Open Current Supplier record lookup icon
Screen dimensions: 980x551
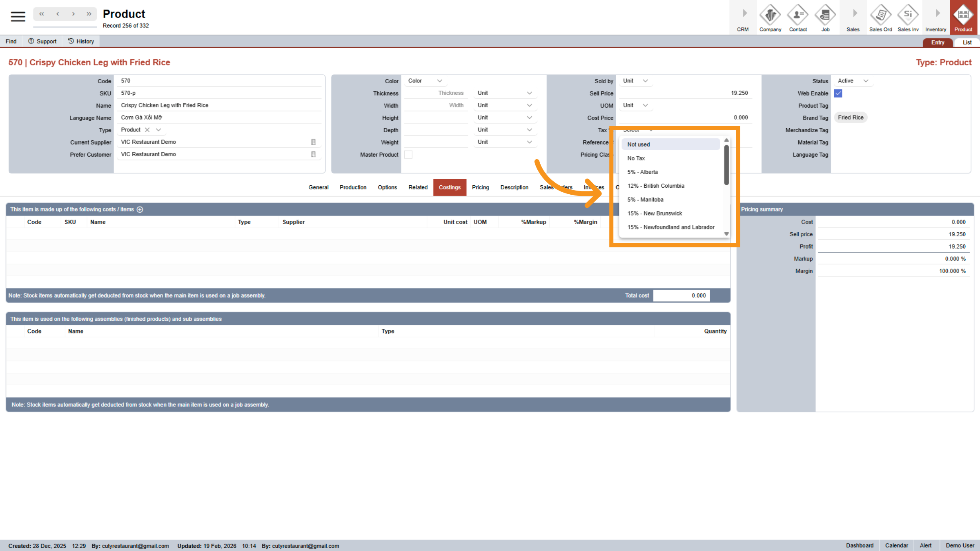tap(313, 142)
